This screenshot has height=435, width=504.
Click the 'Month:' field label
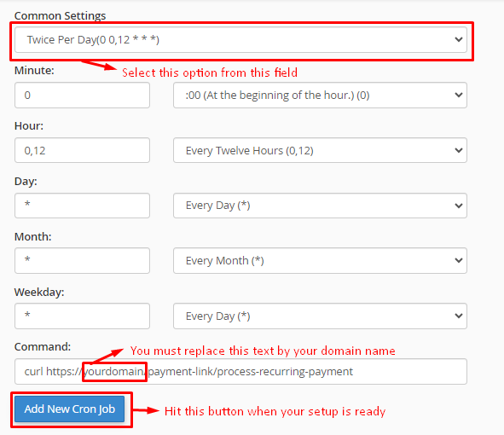coord(33,236)
